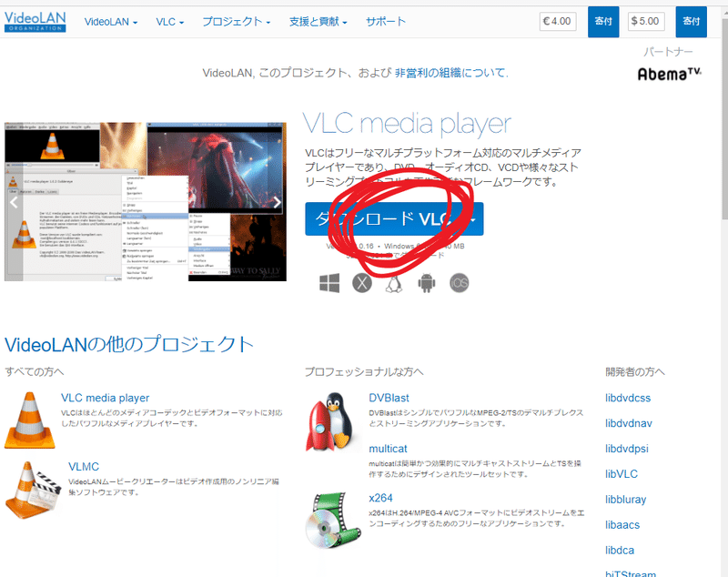The height and width of the screenshot is (577, 728).
Task: Open the VLC media player project link
Action: point(105,398)
